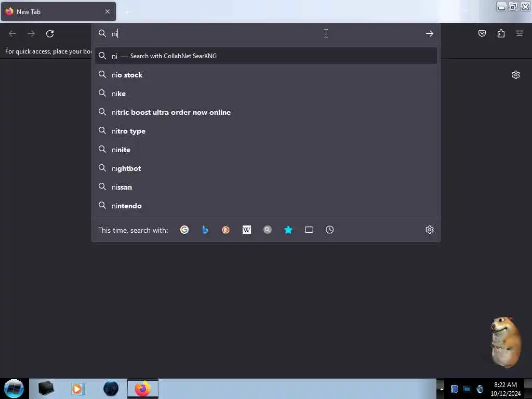Select the Firefox taskbar button
532x399 pixels.
coord(143,389)
